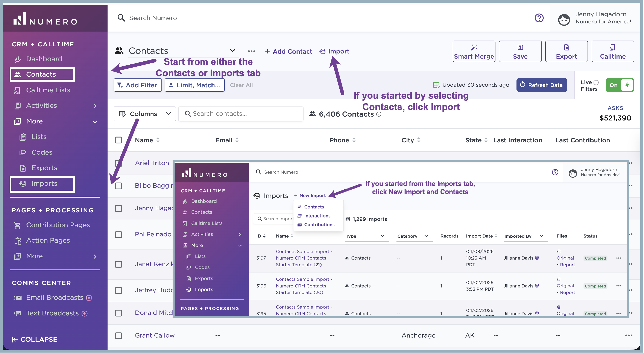Open Contacts view selector chevron
This screenshot has width=644, height=353.
click(232, 51)
